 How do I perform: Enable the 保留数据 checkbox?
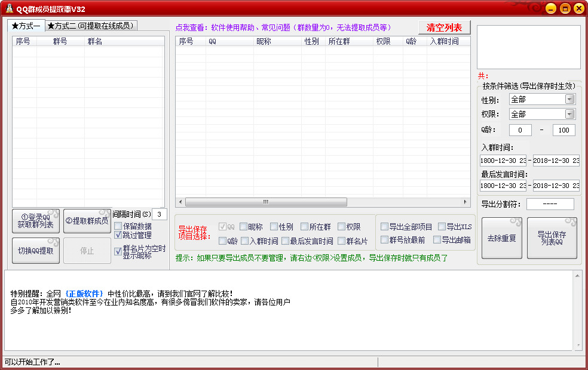pos(118,226)
